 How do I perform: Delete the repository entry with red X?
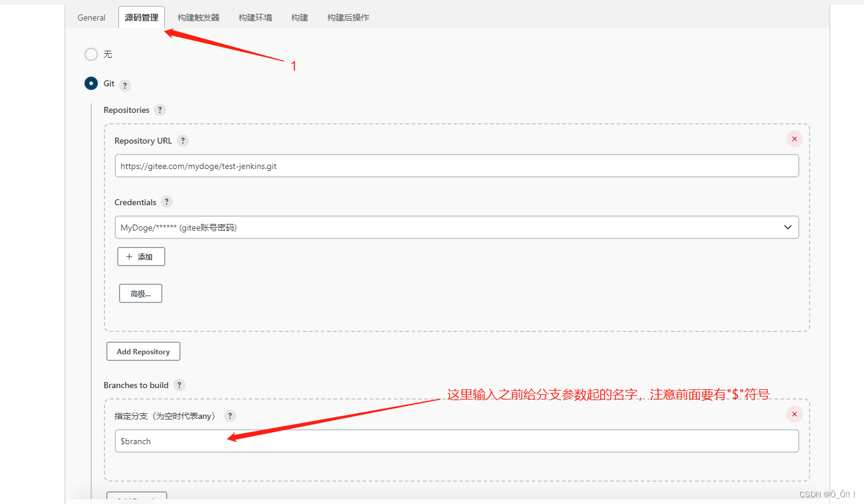(x=795, y=139)
